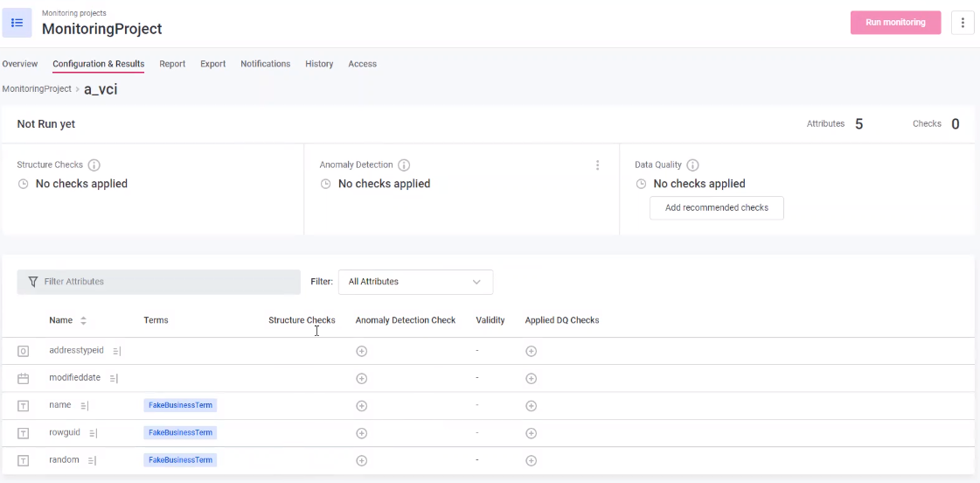Click the info icon next to Structure Checks
980x483 pixels.
[x=94, y=165]
